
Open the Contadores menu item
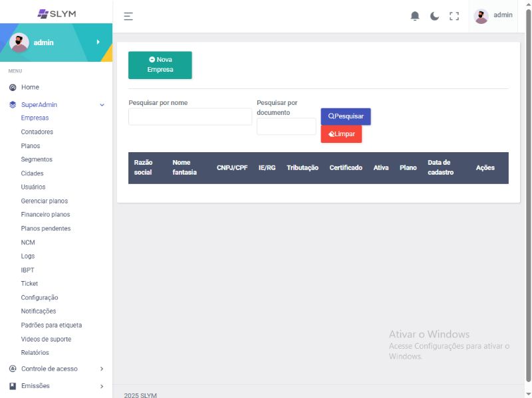pyautogui.click(x=37, y=132)
